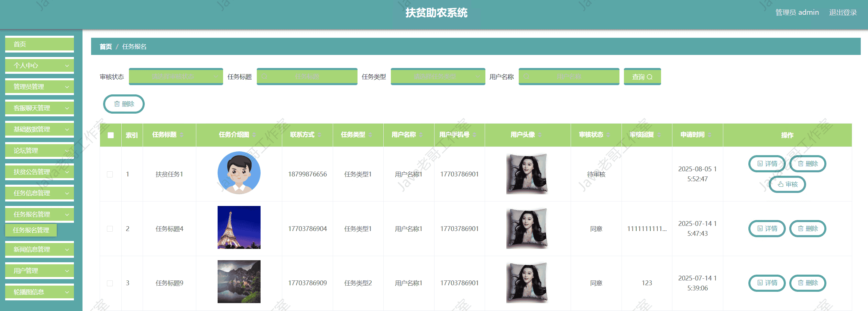
Task: Click the 首页 breadcrumb link
Action: coord(106,46)
